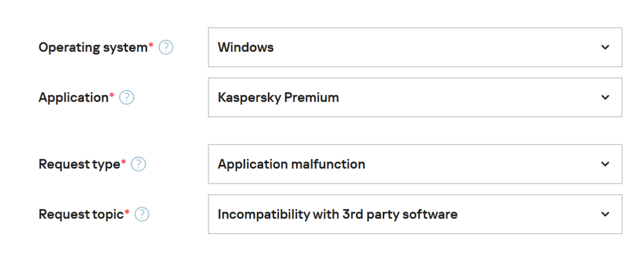Click the "Kaspersky Premium" selected text

pos(278,97)
